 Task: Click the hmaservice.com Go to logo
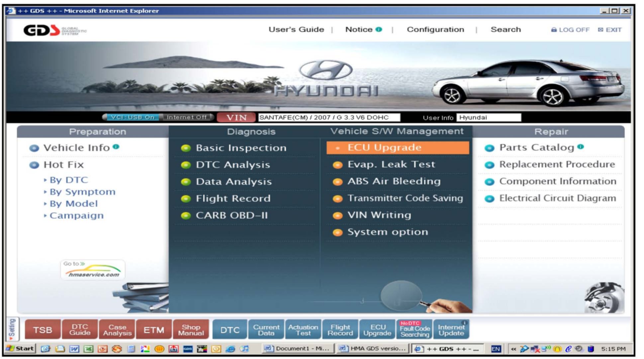(x=93, y=270)
